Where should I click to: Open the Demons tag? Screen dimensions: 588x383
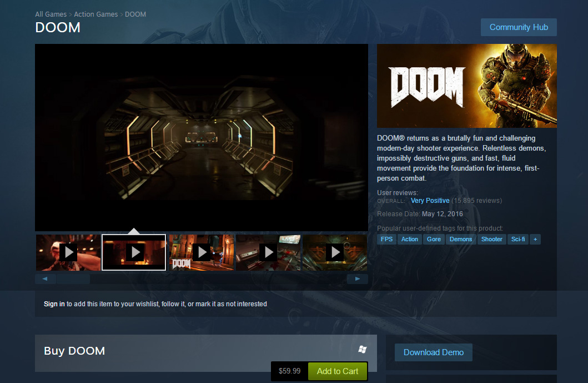click(x=461, y=239)
